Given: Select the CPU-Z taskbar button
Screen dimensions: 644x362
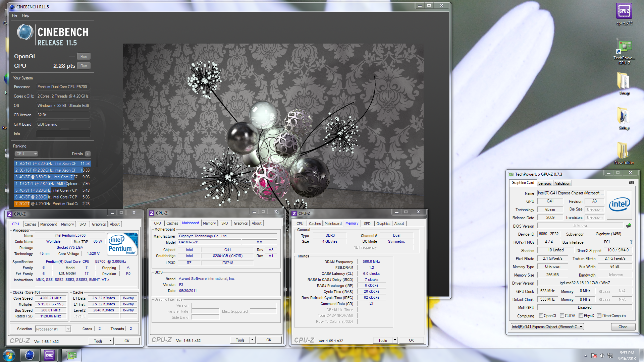Looking at the screenshot, I should click(x=49, y=355).
